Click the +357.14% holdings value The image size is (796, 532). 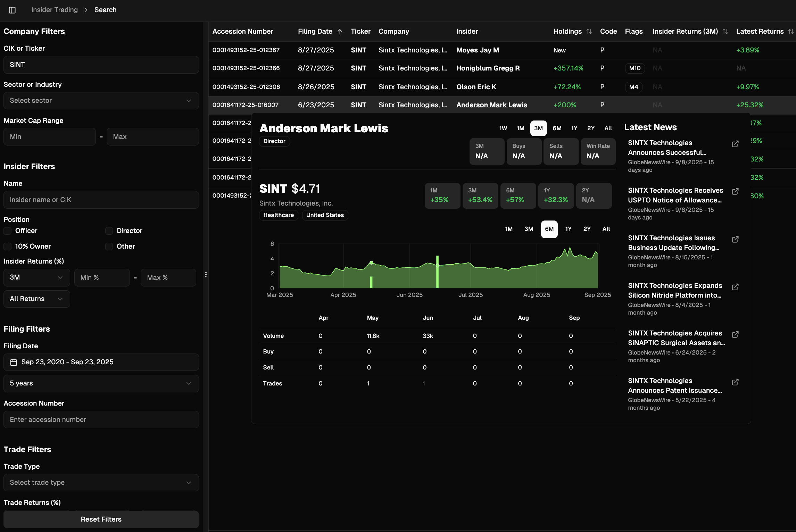tap(569, 68)
